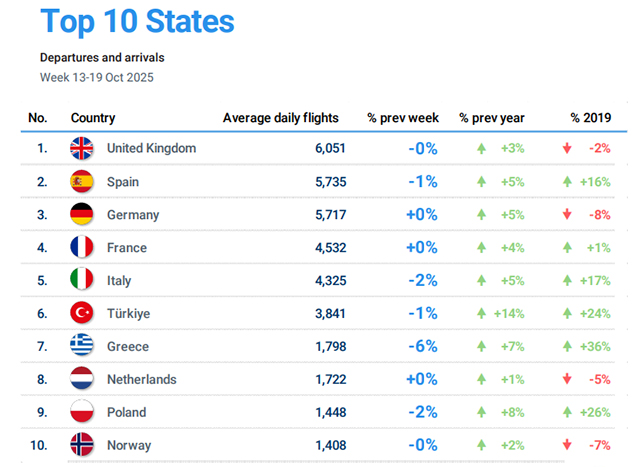Click the Week 13-19 Oct 2025 date text
640x467 pixels.
tap(97, 77)
